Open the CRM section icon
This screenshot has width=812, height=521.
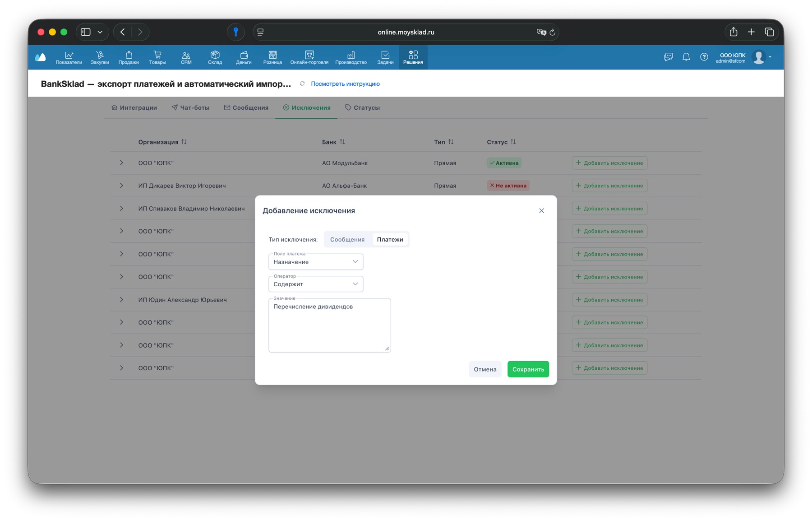(186, 57)
